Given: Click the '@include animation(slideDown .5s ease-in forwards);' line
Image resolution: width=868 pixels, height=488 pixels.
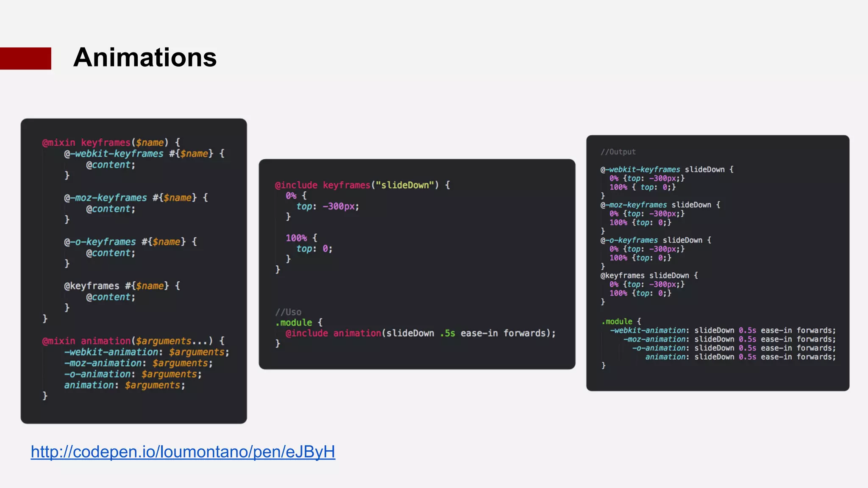Looking at the screenshot, I should pyautogui.click(x=420, y=333).
